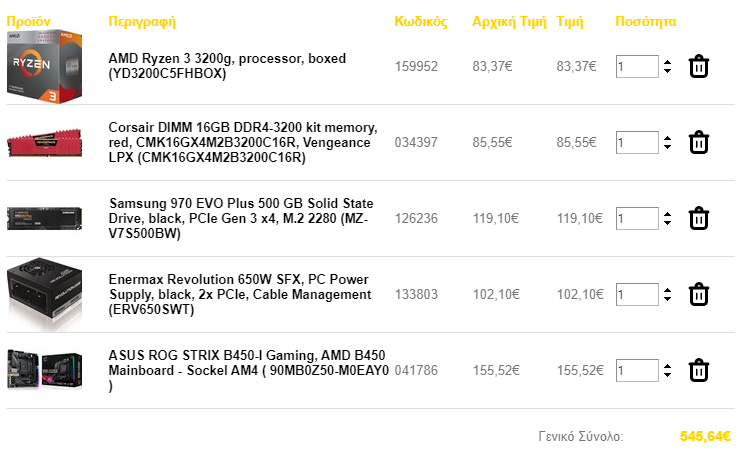Delete the ASUS ROG STRIX B450-I item

(698, 370)
